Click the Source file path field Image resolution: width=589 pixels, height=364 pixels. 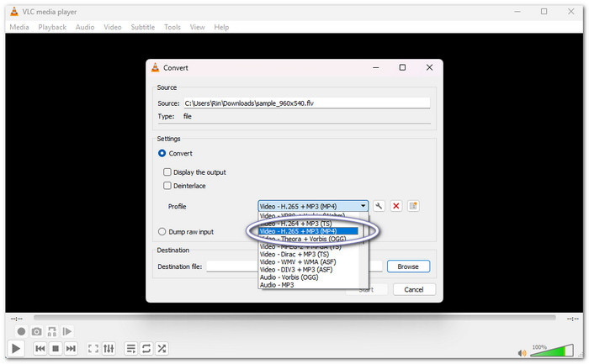tap(306, 103)
